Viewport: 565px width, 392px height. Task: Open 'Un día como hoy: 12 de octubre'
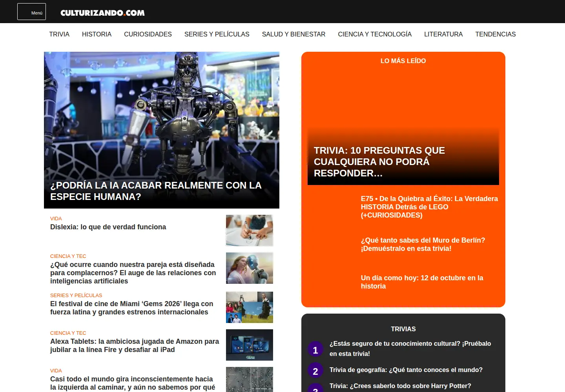coord(422,282)
